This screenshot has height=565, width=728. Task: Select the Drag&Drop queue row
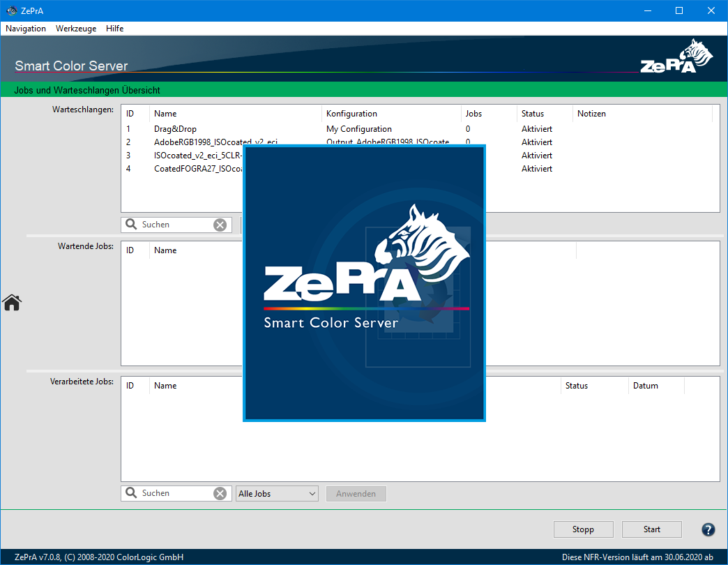click(x=176, y=129)
